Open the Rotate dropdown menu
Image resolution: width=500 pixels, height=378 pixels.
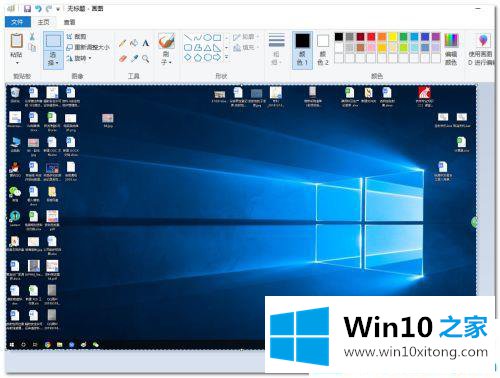pyautogui.click(x=79, y=58)
